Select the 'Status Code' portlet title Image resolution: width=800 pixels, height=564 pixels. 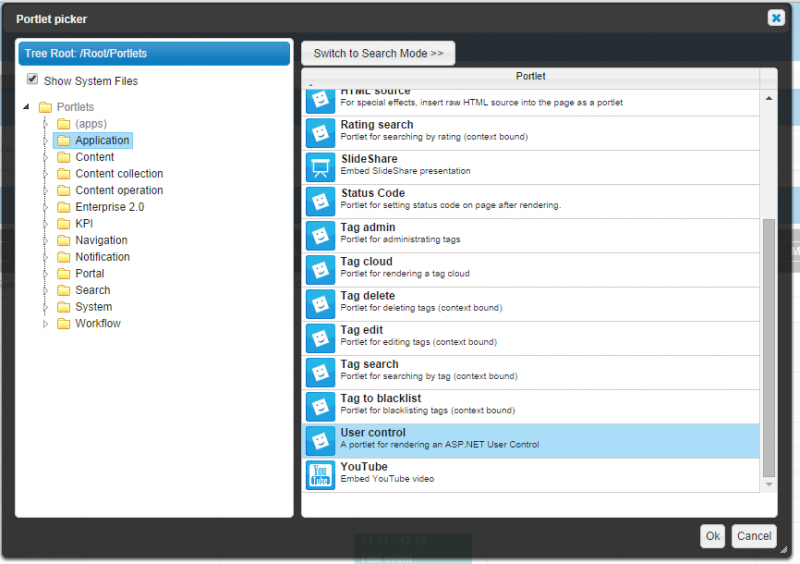click(373, 193)
